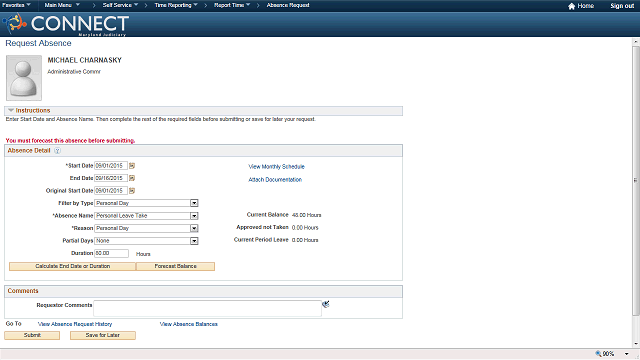Click the 'MICHAEL CHARNASKY' name text
This screenshot has height=360, width=640.
(x=84, y=60)
